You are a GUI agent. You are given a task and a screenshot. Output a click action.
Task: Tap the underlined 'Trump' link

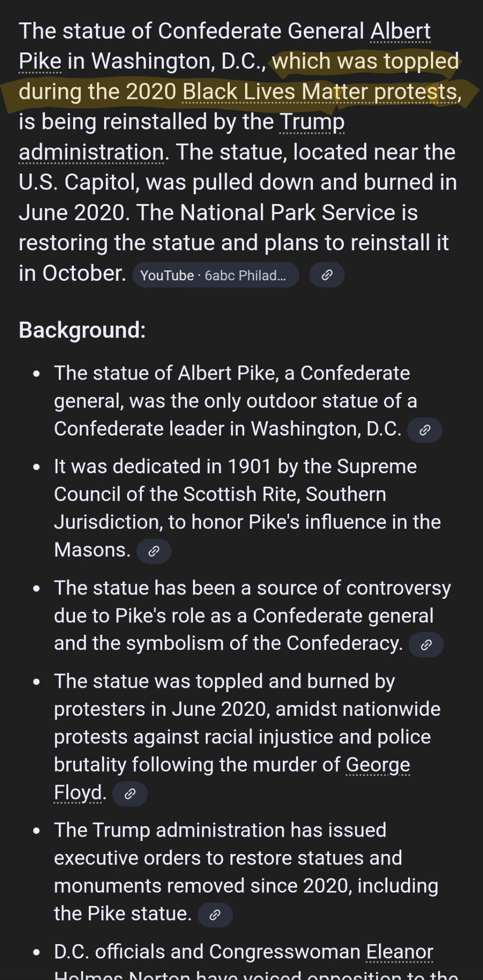312,122
